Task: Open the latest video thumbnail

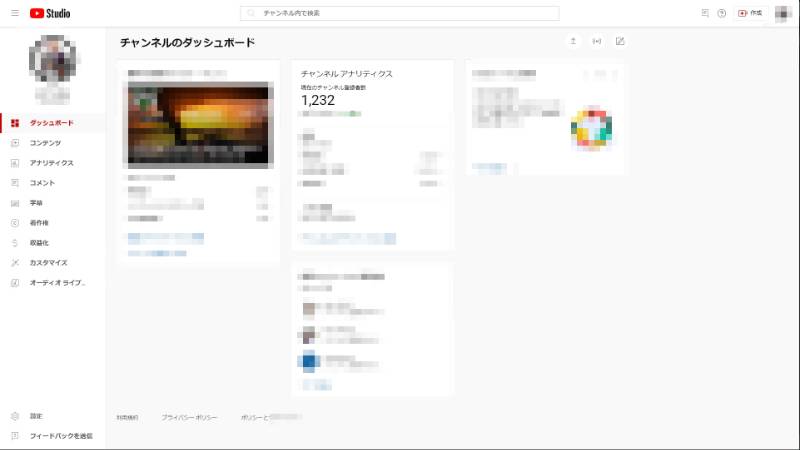Action: [x=198, y=125]
